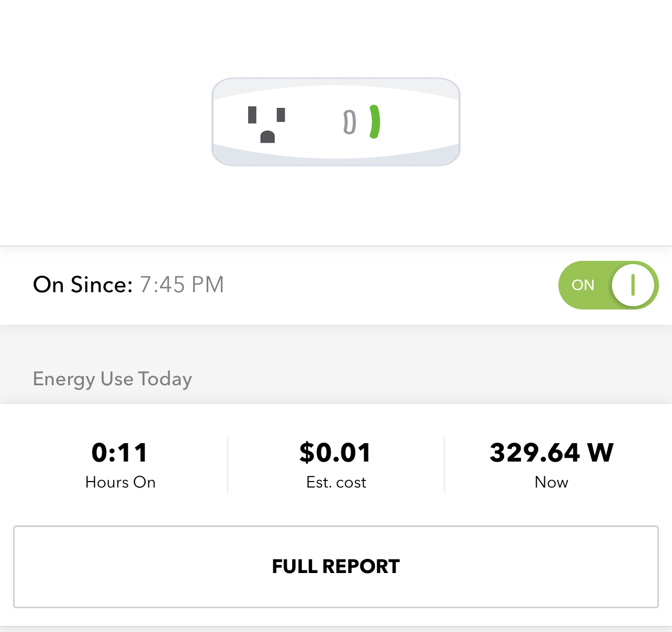Viewport: 672px width, 632px height.
Task: Click the "On Since:" label
Action: tap(83, 285)
